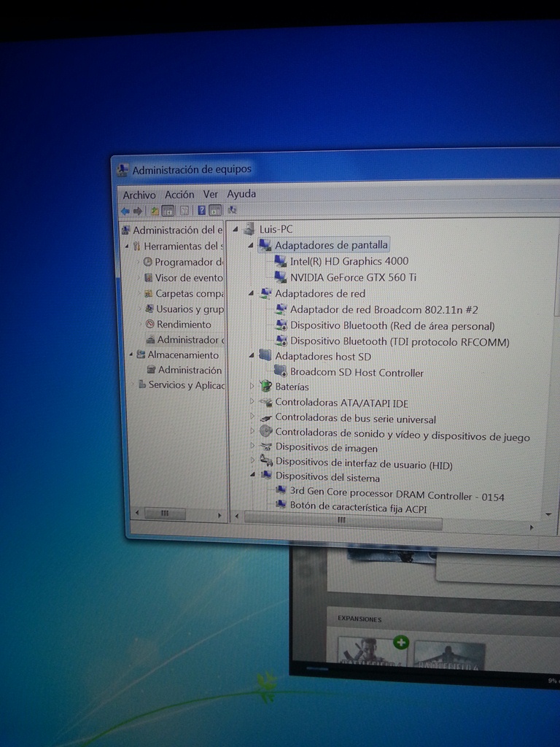The height and width of the screenshot is (747, 560).
Task: Click the Controladoras de bus serie universal icon
Action: point(265,419)
